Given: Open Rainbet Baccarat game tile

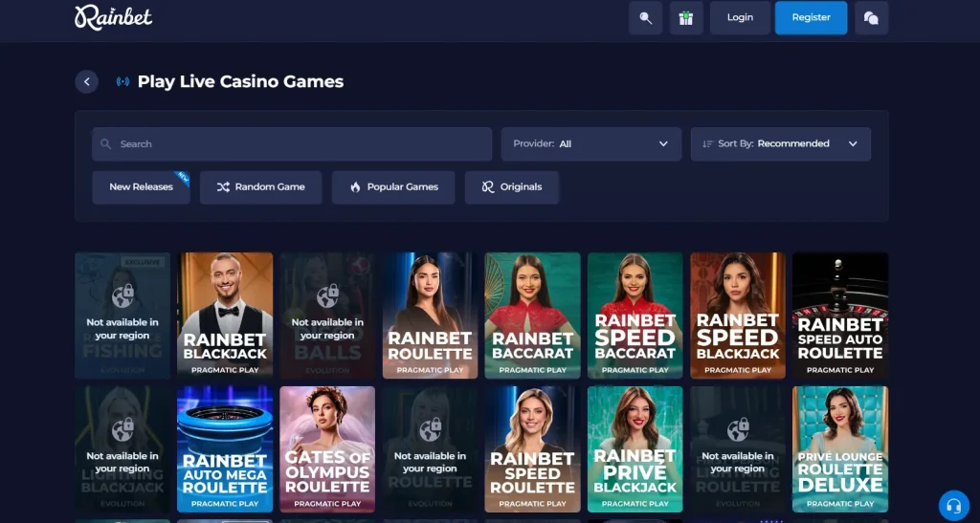Looking at the screenshot, I should (x=532, y=316).
